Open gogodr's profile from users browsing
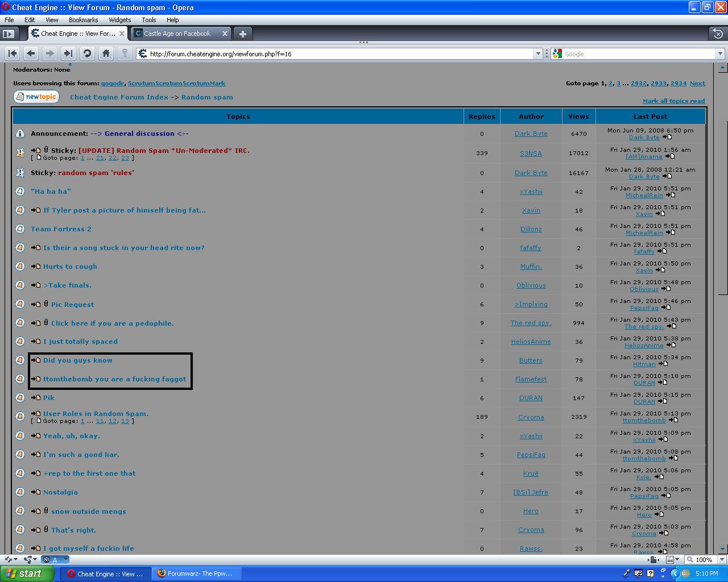 pyautogui.click(x=113, y=83)
